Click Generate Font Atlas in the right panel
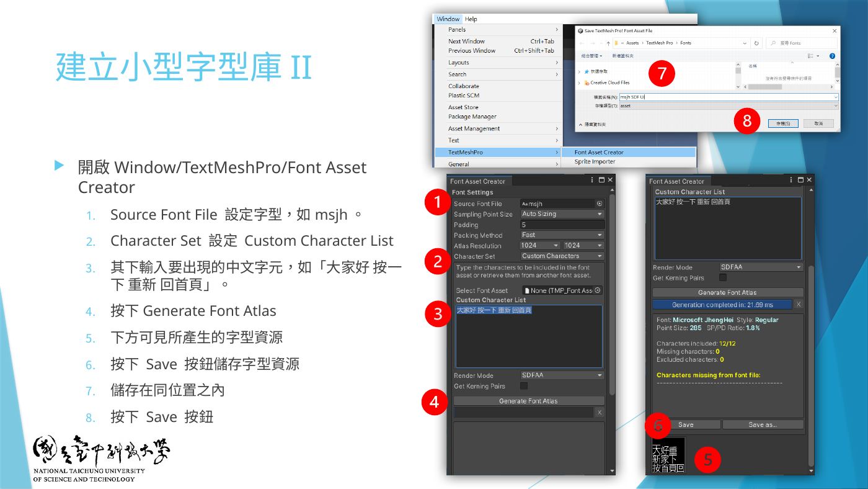This screenshot has height=489, width=868. (x=727, y=292)
